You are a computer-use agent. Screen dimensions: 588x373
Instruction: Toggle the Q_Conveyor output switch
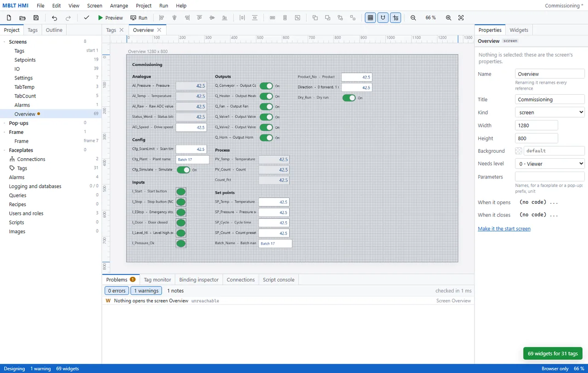tap(266, 86)
